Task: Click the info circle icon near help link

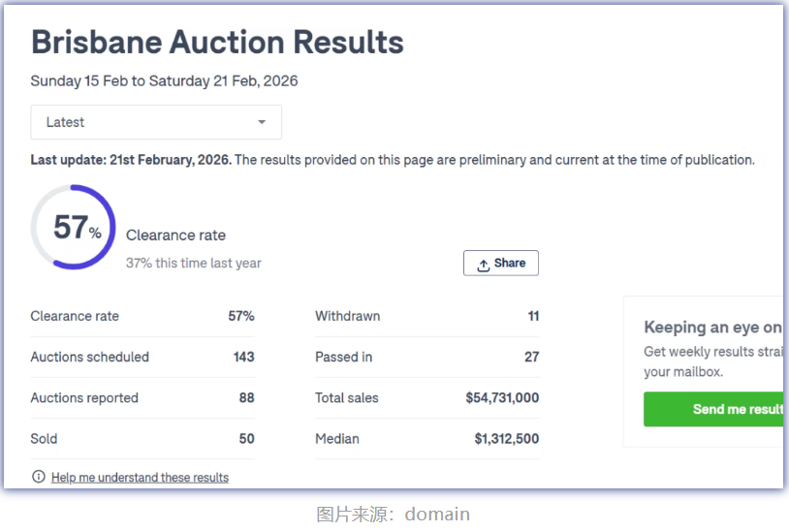Action: pos(39,477)
